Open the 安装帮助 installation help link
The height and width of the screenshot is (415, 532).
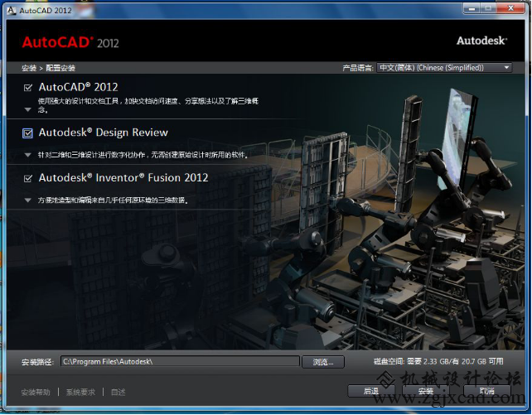[36, 393]
